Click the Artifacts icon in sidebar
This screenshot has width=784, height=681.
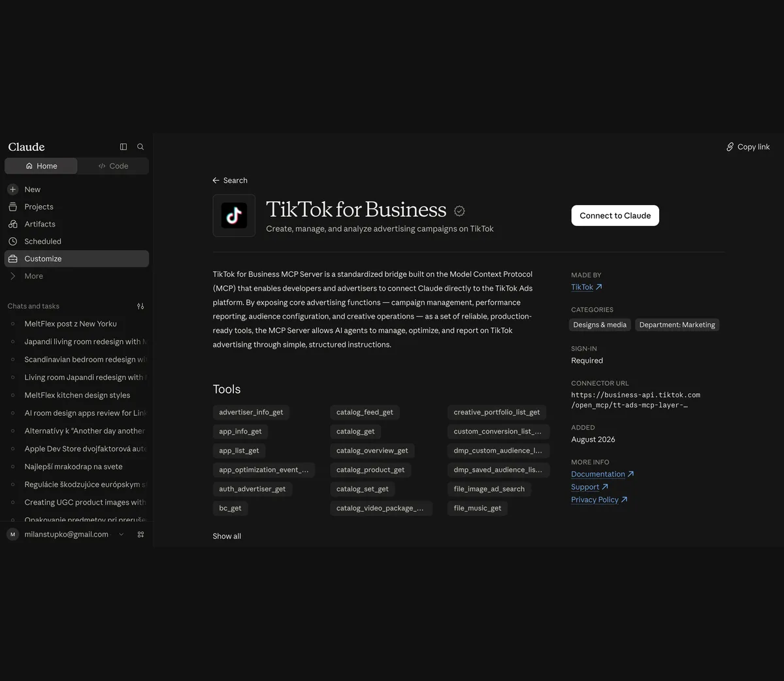[x=12, y=224]
